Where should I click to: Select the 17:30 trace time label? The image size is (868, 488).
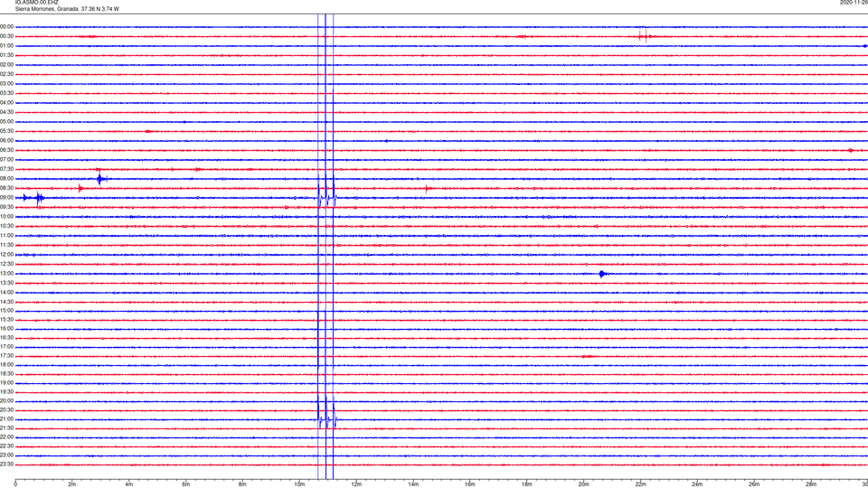click(x=6, y=356)
